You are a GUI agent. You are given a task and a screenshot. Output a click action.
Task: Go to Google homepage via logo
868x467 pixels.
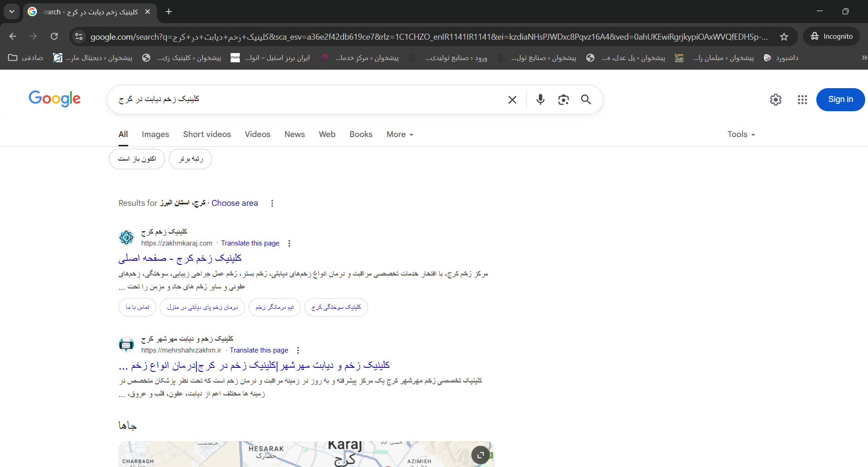point(54,99)
